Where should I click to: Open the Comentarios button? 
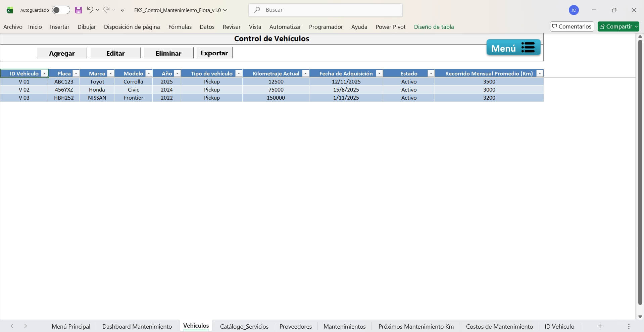[572, 26]
